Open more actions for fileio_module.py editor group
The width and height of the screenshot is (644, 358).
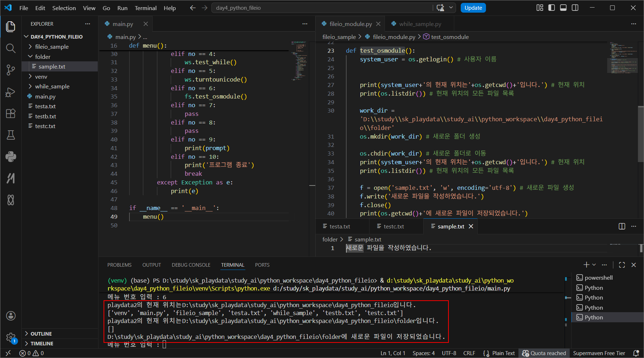pos(634,24)
